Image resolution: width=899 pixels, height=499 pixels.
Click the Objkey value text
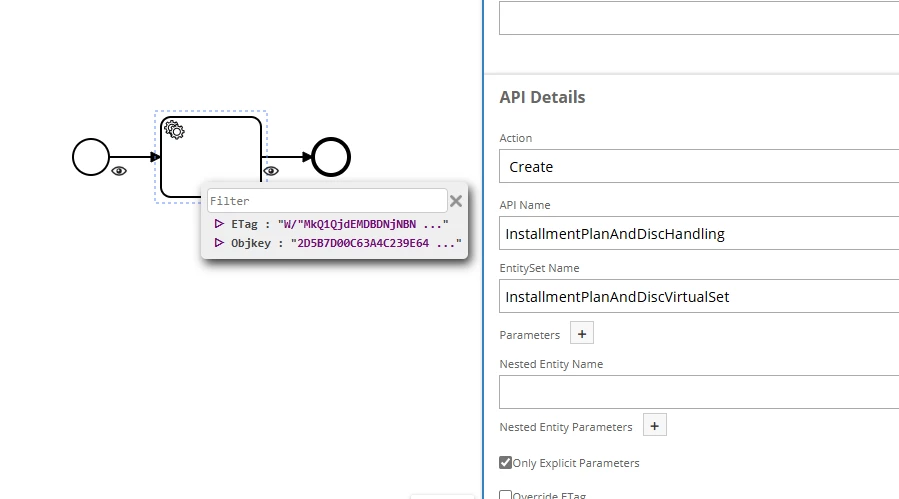376,243
